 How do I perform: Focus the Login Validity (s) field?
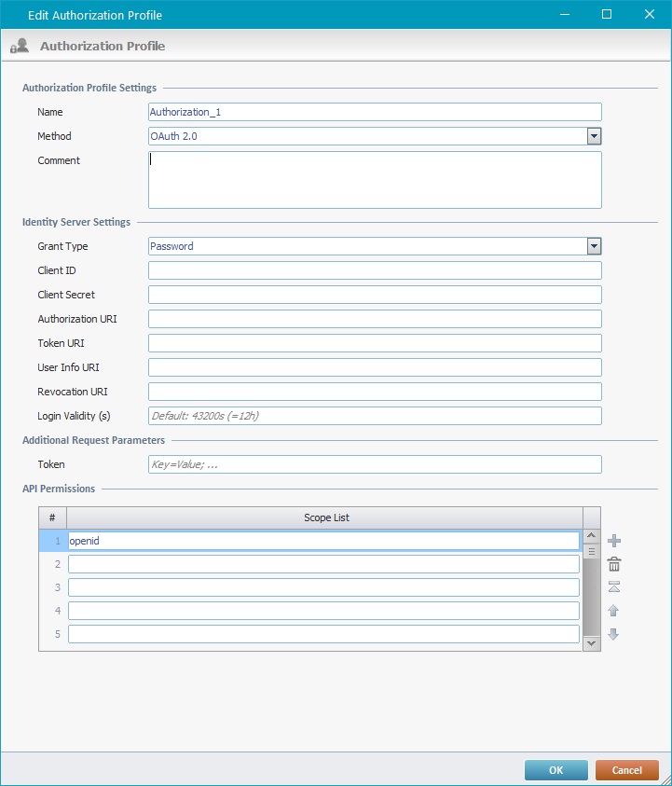pyautogui.click(x=375, y=416)
